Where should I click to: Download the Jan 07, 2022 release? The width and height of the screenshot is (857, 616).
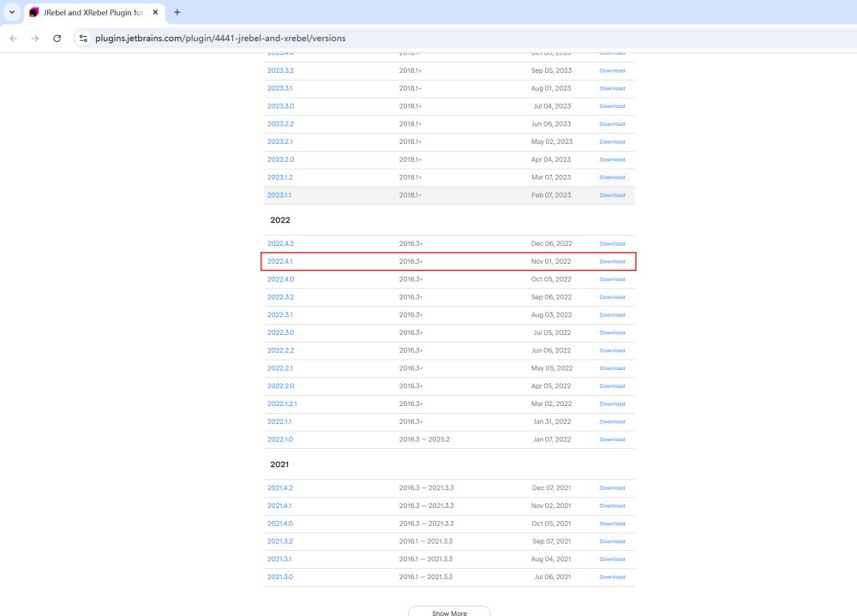coord(612,440)
